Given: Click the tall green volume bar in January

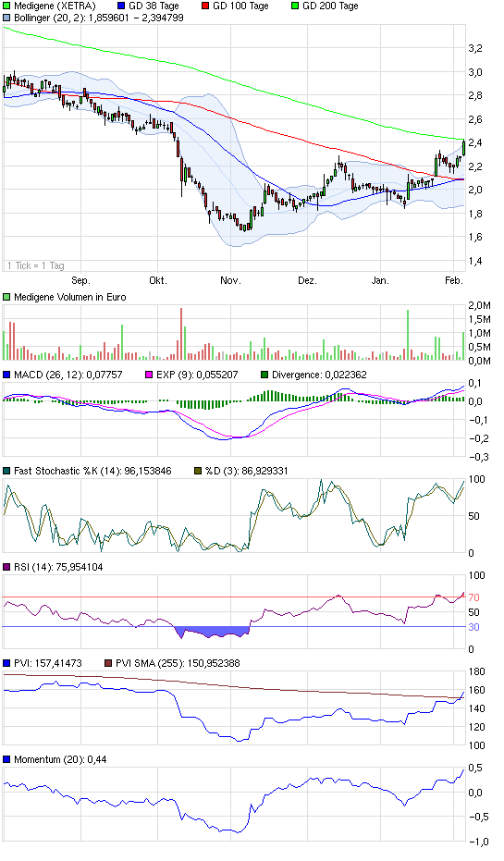Looking at the screenshot, I should tap(408, 335).
